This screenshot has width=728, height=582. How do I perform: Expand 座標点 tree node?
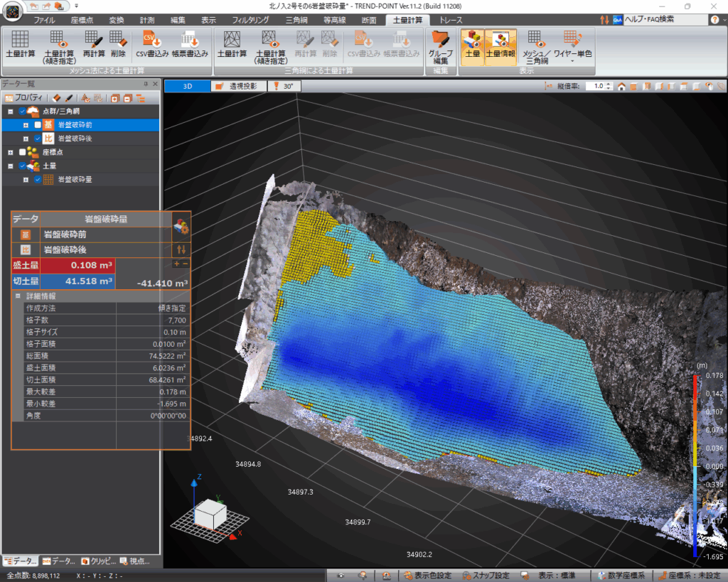click(10, 152)
